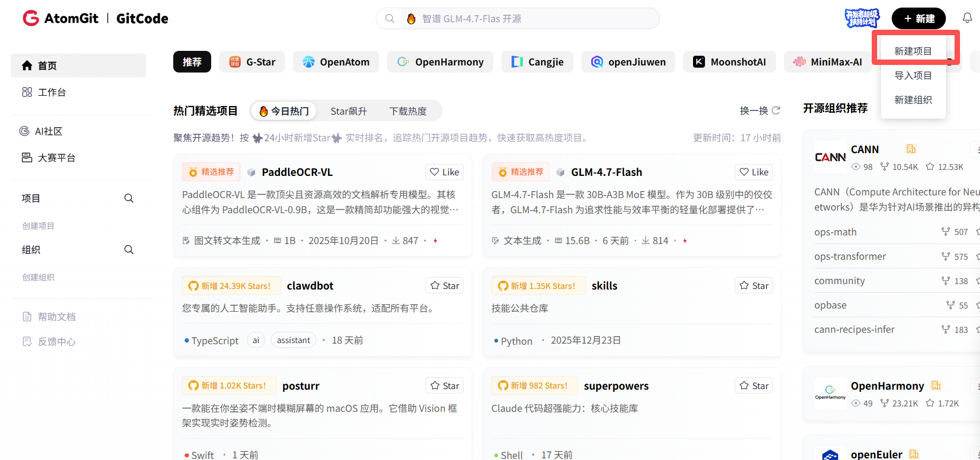Click the certified badge icon next to OpenHarmony
Screen dimensions: 980x460
coord(936,385)
